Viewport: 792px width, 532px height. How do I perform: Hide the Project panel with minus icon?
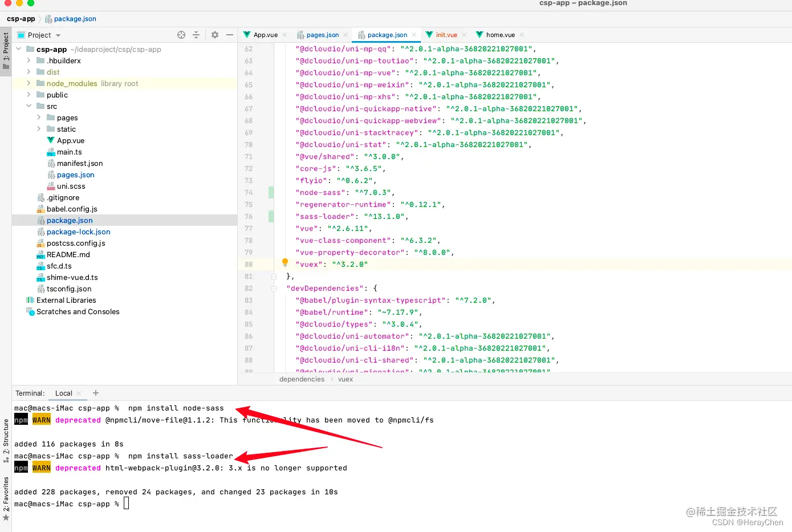[x=230, y=35]
